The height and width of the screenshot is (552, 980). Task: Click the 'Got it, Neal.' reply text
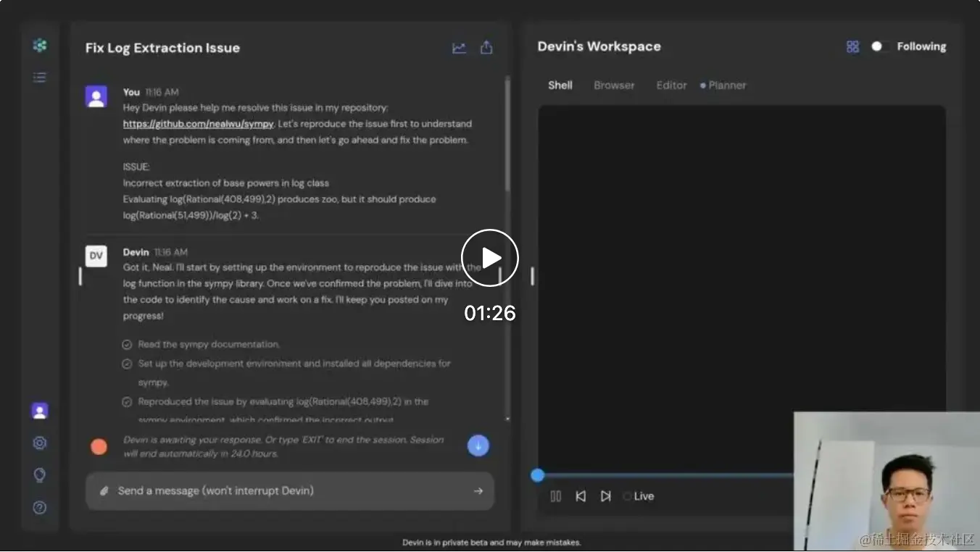pyautogui.click(x=148, y=267)
